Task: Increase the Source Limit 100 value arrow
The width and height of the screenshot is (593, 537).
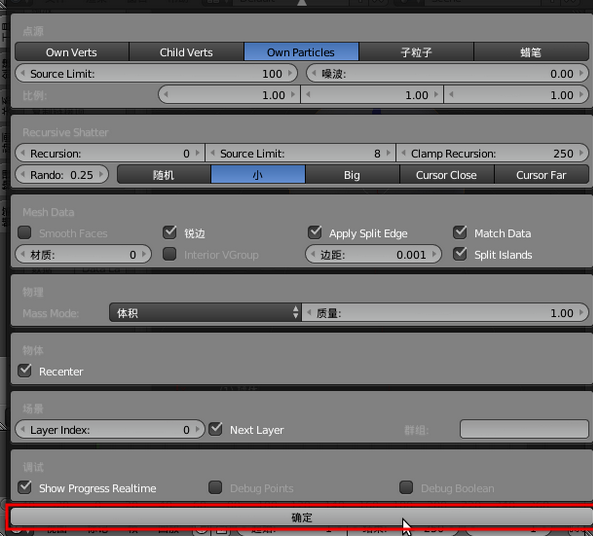Action: [x=290, y=73]
